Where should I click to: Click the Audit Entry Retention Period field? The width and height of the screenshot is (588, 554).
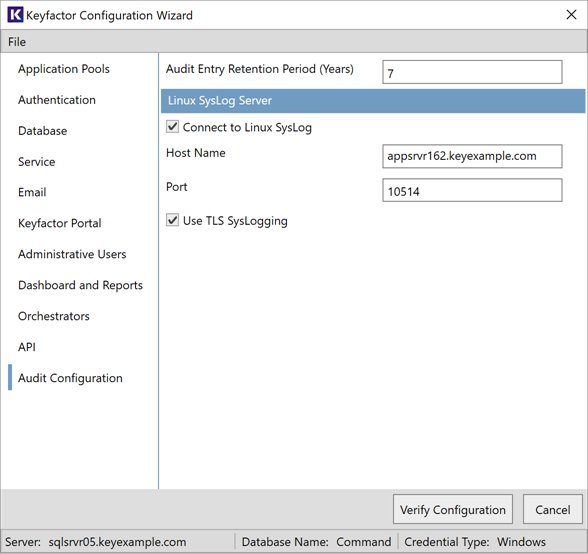[x=472, y=72]
